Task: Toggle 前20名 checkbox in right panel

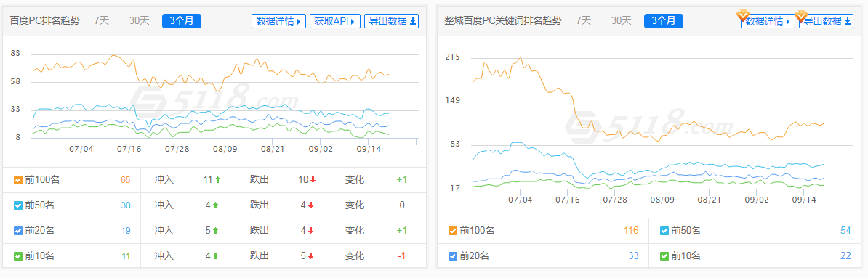Action: click(x=452, y=256)
